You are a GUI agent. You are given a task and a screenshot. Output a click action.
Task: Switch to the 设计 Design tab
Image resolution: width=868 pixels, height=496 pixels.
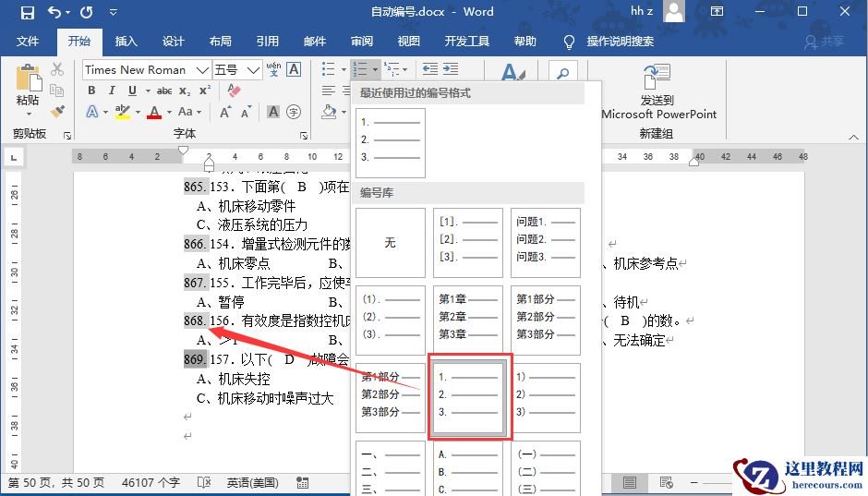[x=174, y=41]
